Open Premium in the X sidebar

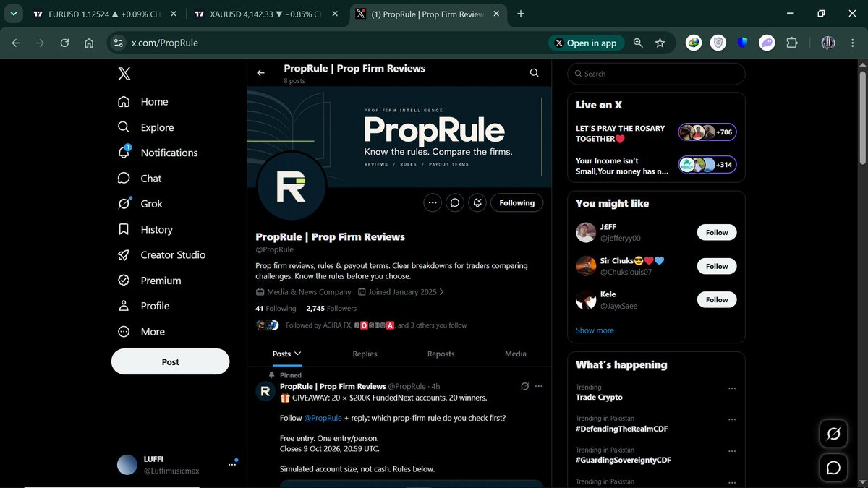click(150, 281)
